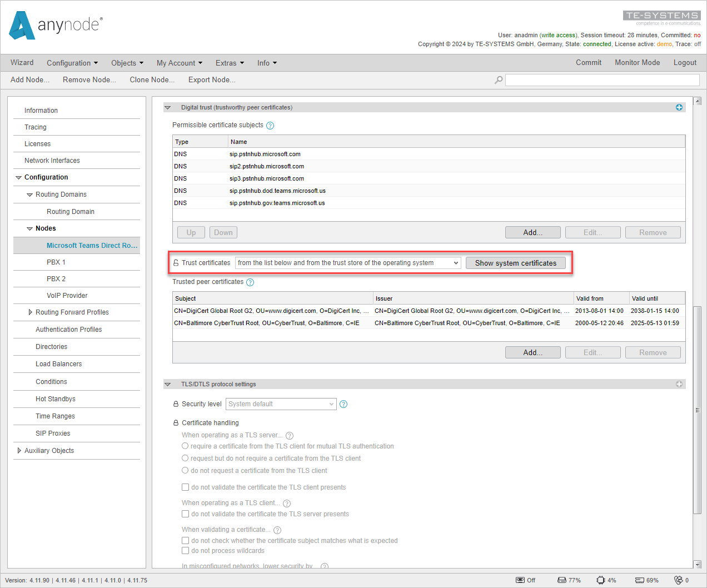The height and width of the screenshot is (588, 707).
Task: Click Export Node... toolbar item
Action: click(x=212, y=79)
